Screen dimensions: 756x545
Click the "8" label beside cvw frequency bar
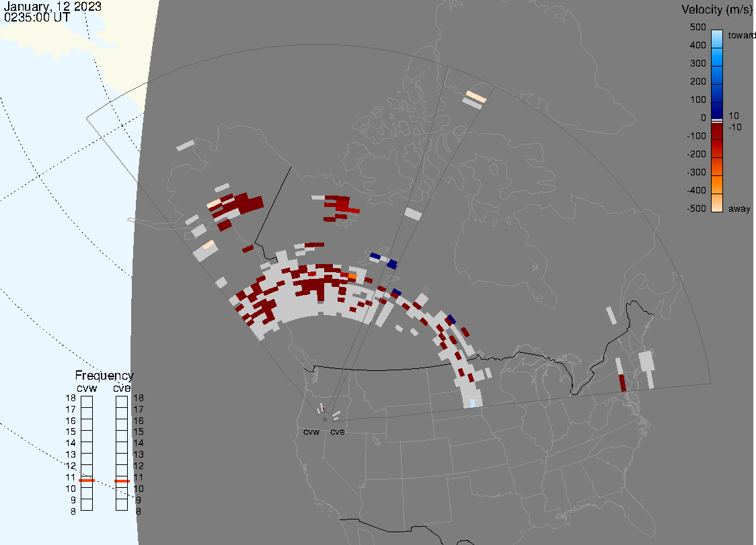[73, 512]
